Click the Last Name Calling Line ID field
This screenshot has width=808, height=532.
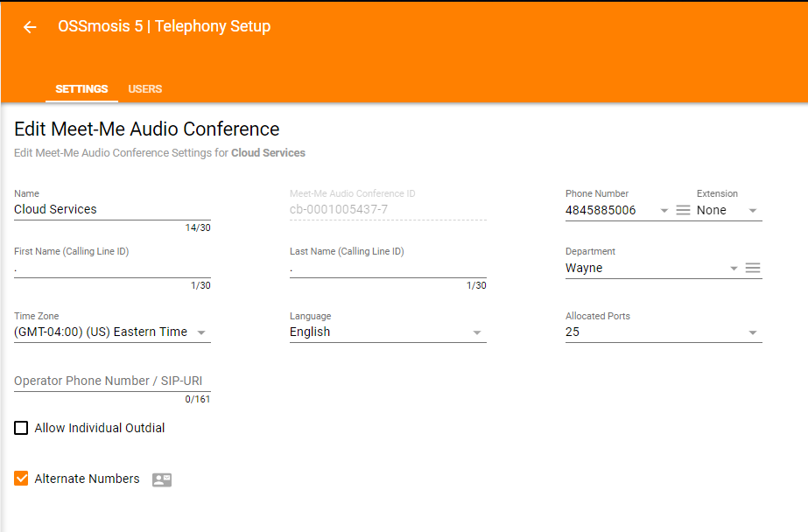pyautogui.click(x=387, y=269)
